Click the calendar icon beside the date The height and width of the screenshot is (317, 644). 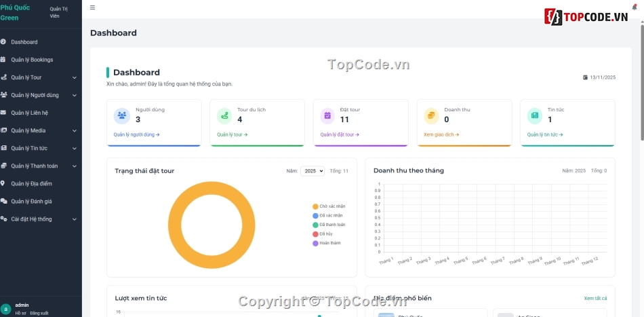pos(585,77)
